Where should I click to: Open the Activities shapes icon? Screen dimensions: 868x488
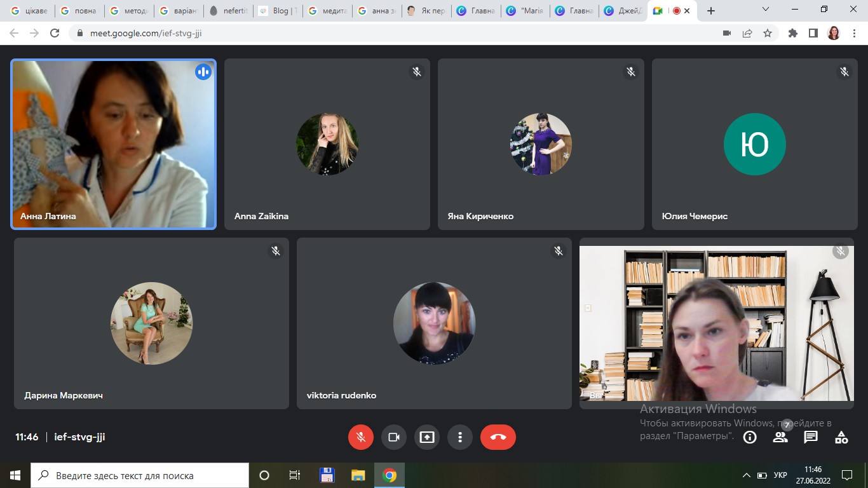coord(841,437)
